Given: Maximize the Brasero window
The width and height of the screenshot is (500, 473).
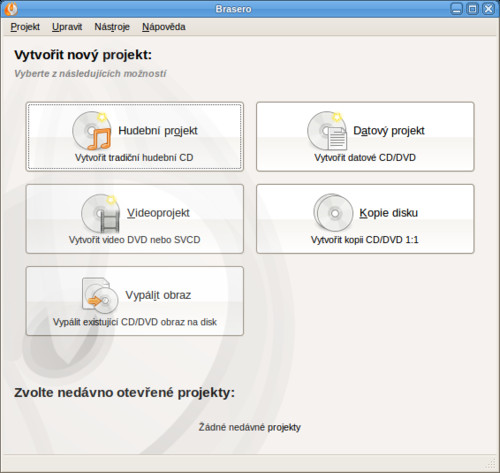Looking at the screenshot, I should [x=472, y=9].
